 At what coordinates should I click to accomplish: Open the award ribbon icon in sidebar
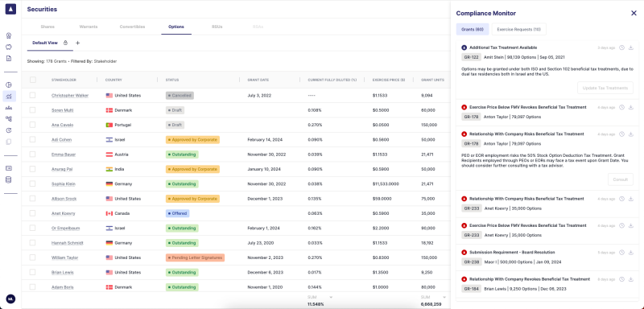(9, 35)
